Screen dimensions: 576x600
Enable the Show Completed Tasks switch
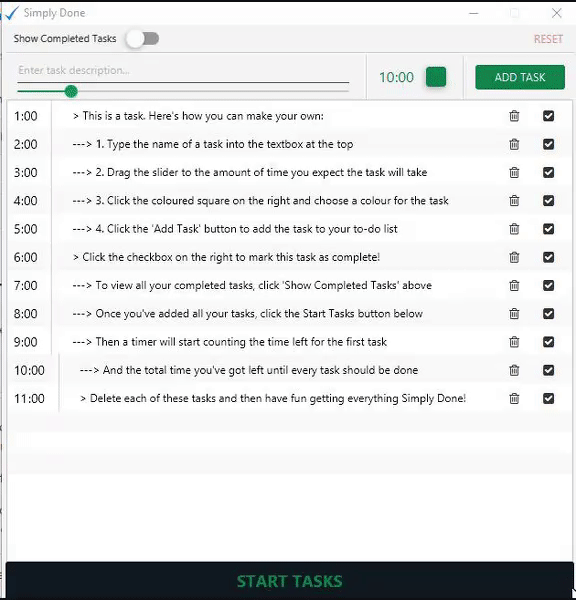tap(142, 39)
